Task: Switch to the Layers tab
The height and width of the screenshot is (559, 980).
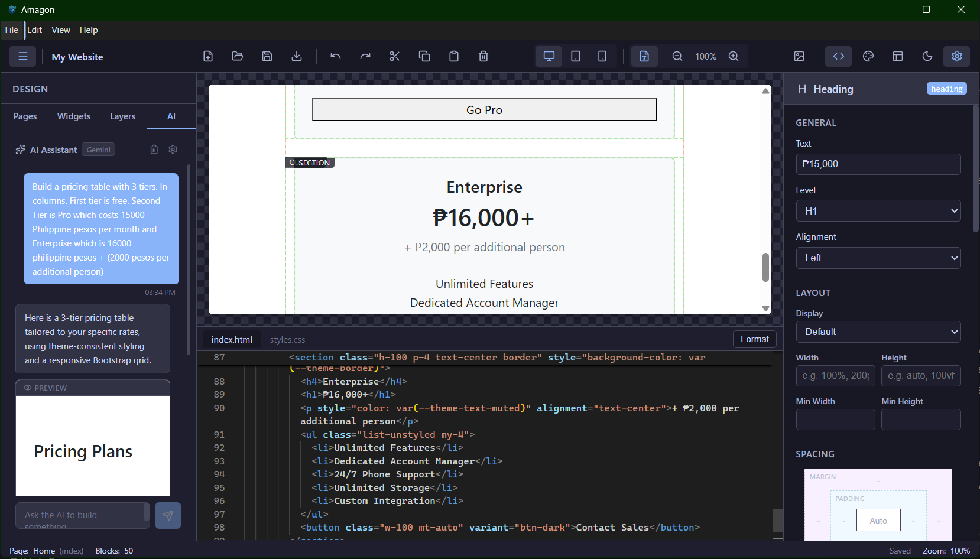Action: 122,116
